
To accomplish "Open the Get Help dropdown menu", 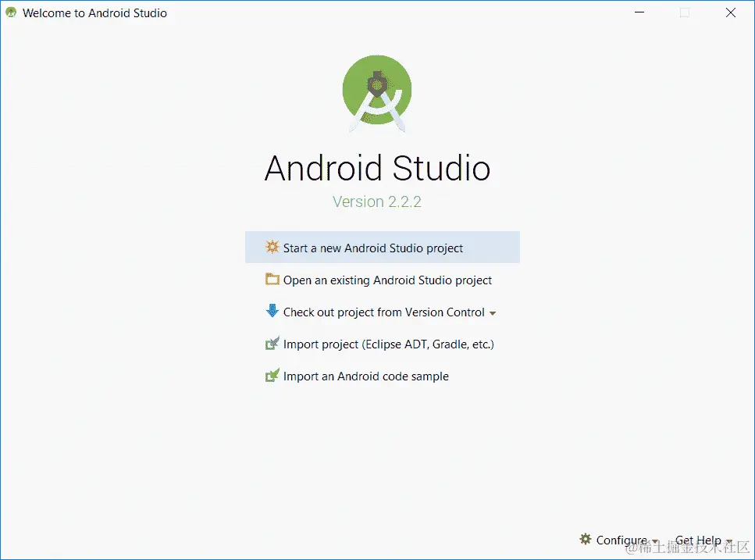I will pos(703,540).
